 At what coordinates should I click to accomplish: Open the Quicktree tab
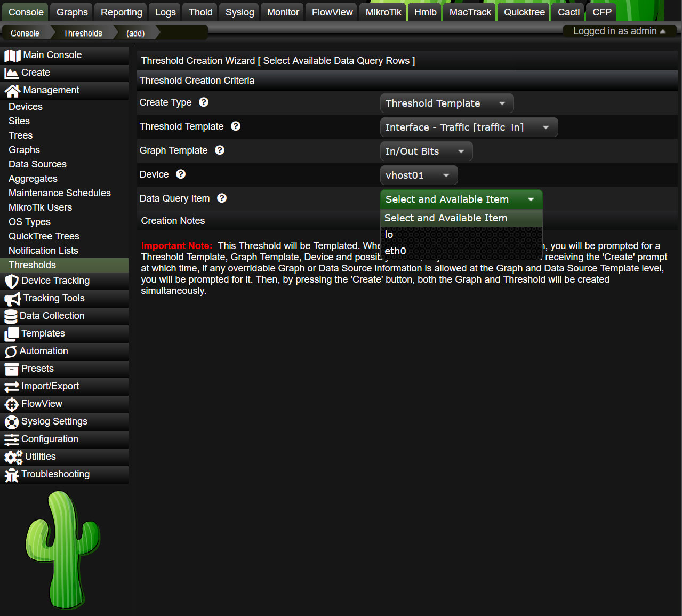525,12
